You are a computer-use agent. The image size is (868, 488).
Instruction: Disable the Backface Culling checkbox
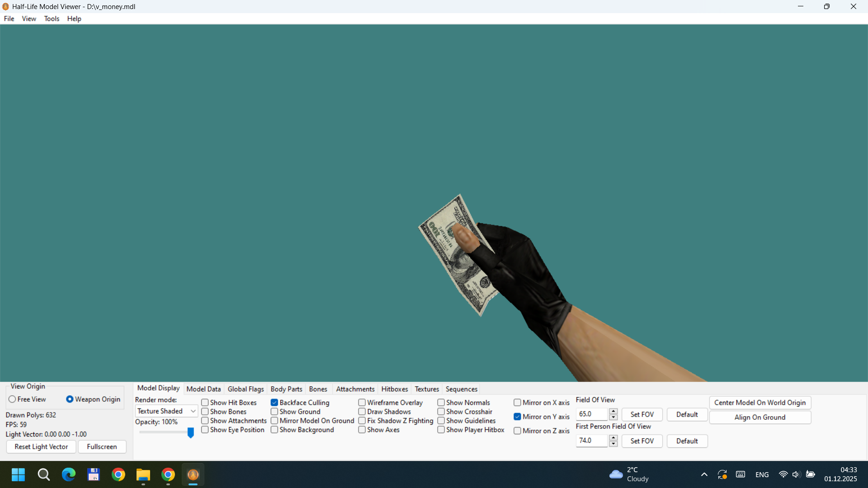tap(274, 403)
